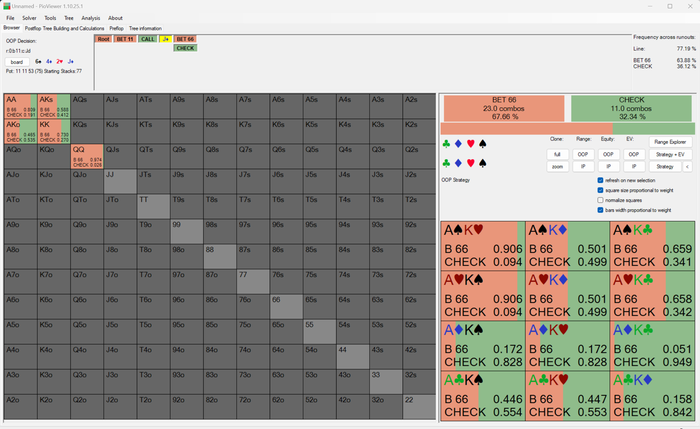Open the File menu
The height and width of the screenshot is (429, 700).
10,18
